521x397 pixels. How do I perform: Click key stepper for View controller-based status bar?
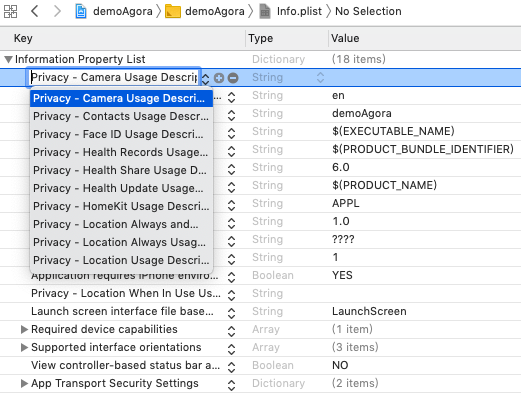[231, 367]
